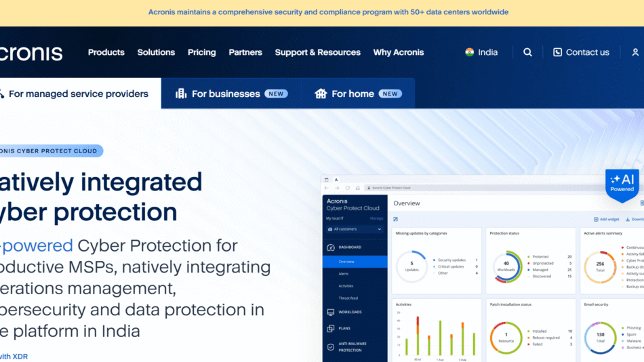Click the Dashboard gauge icon in mockup
The image size is (644, 362).
pyautogui.click(x=331, y=247)
